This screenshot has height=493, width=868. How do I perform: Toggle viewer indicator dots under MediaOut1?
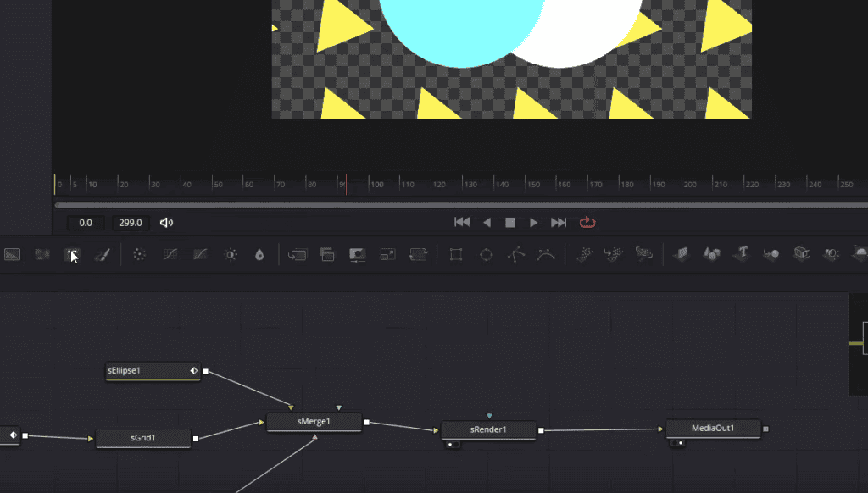point(677,443)
